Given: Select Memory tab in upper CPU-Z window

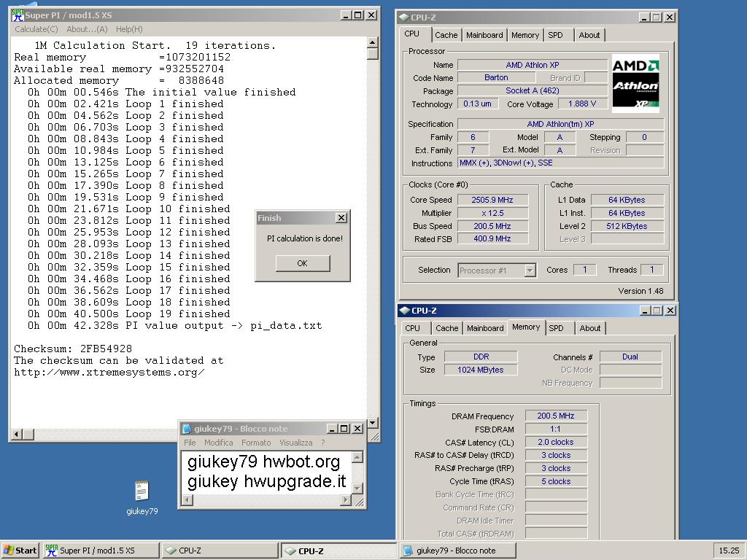Looking at the screenshot, I should [x=525, y=35].
